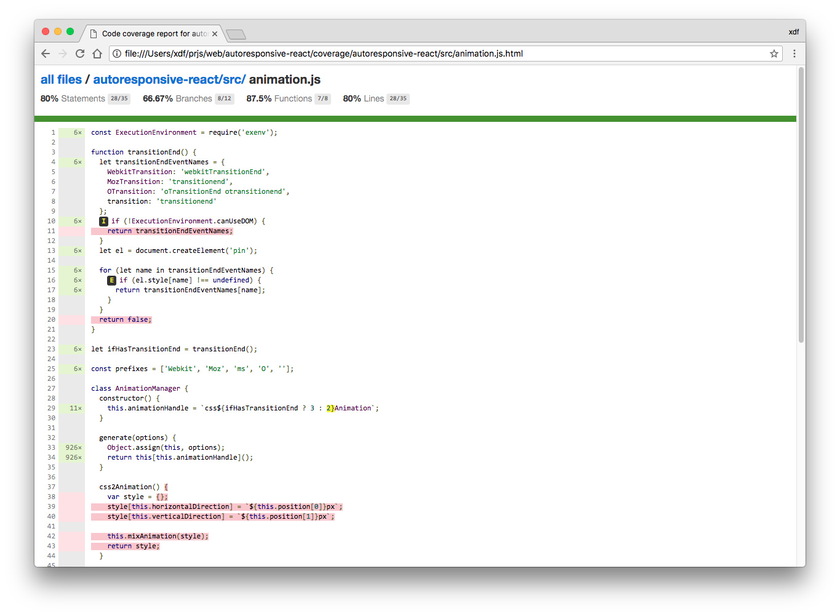Click the page info icon in address bar
Screen dimensions: 840x616
[x=117, y=54]
